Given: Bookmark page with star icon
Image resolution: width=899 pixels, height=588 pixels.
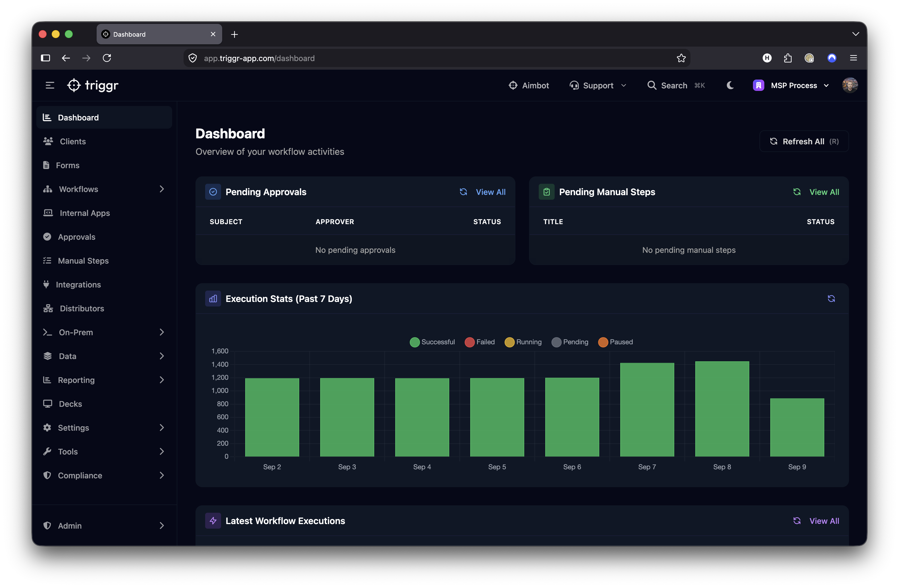Looking at the screenshot, I should (x=681, y=58).
